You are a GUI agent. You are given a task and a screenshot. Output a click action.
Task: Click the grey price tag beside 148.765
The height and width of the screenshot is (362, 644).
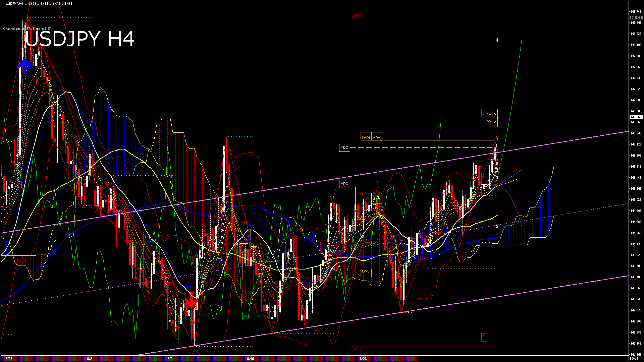click(636, 17)
